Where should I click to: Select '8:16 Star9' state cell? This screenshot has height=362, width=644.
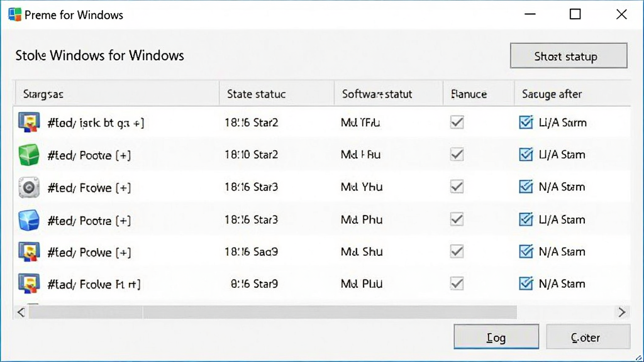point(254,283)
